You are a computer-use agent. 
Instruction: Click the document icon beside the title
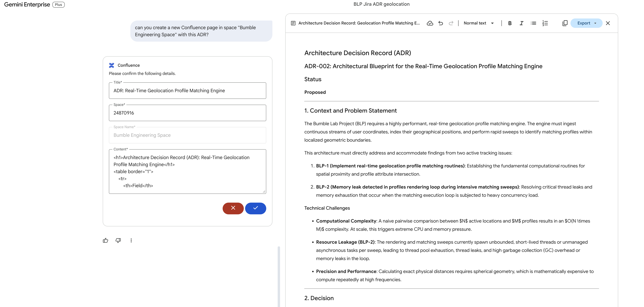tap(293, 23)
